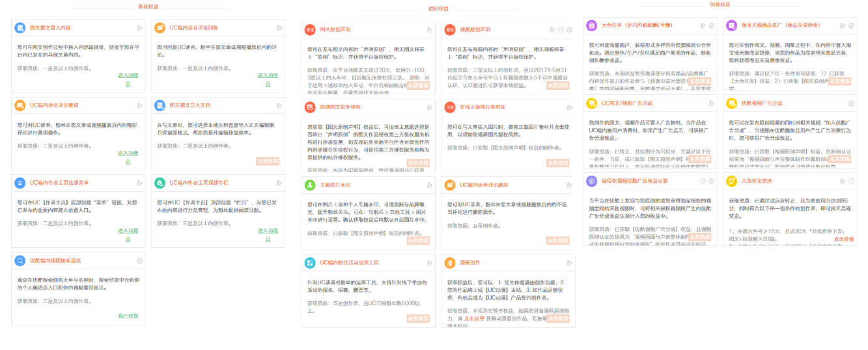Click the grey user icon on 大鱼任务 card

(703, 25)
